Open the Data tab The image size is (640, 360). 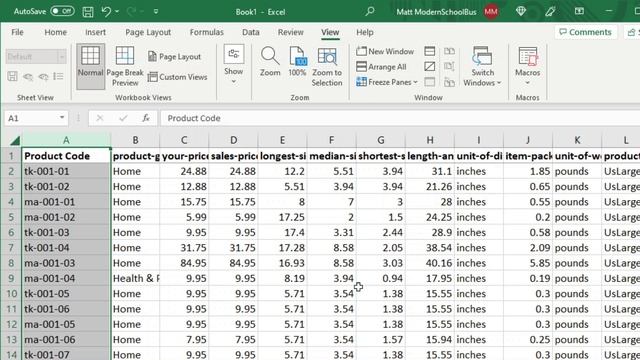(251, 32)
